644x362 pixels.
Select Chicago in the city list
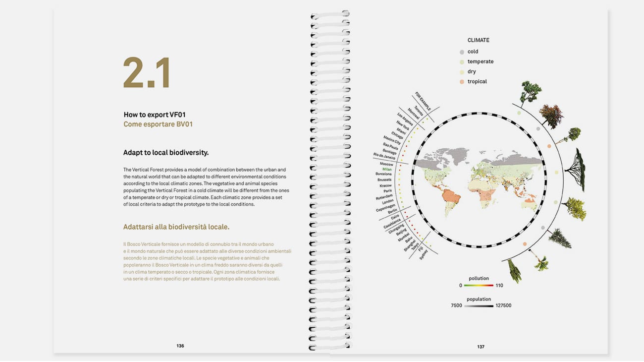(x=397, y=136)
